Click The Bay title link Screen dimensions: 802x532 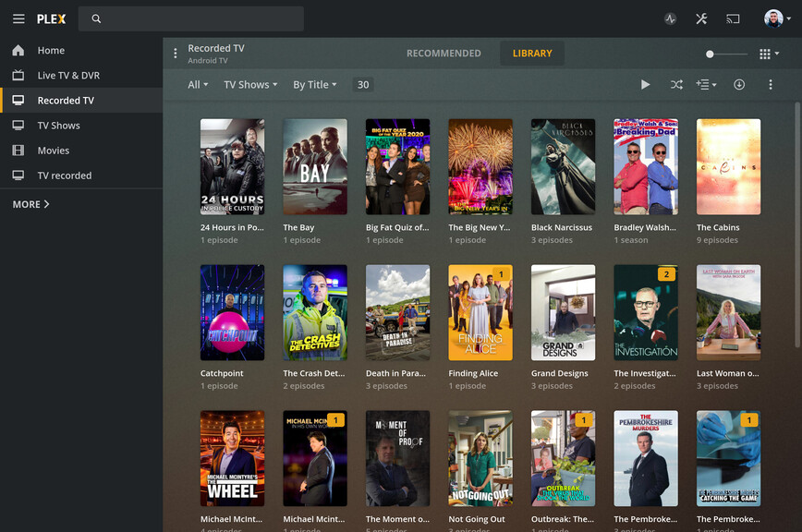298,227
